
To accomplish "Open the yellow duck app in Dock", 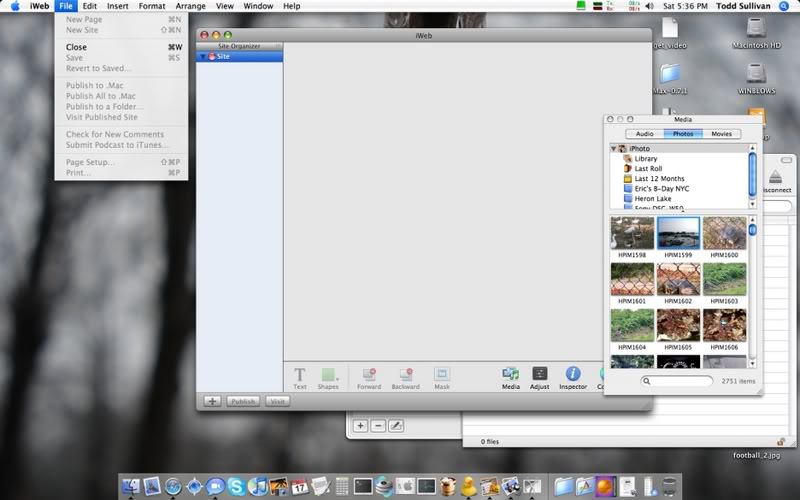I will tap(468, 487).
